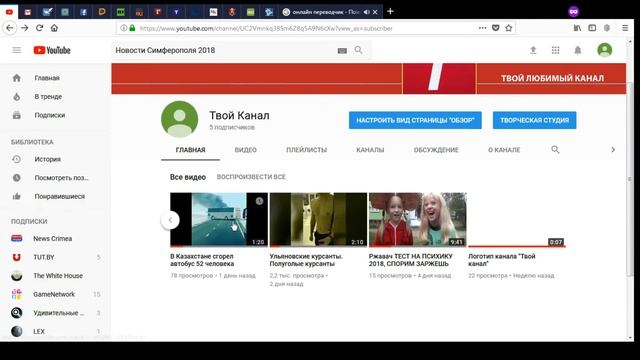Play the burning bus video thumbnail

click(219, 220)
